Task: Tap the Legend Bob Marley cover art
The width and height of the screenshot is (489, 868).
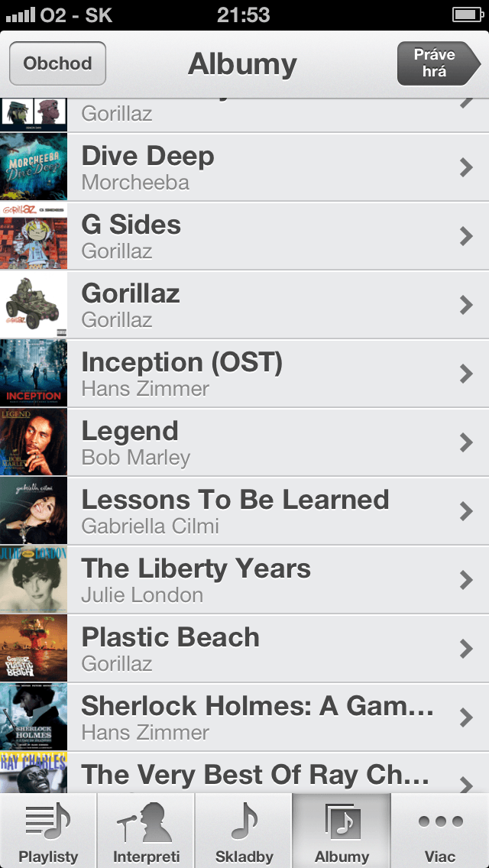Action: pos(33,442)
